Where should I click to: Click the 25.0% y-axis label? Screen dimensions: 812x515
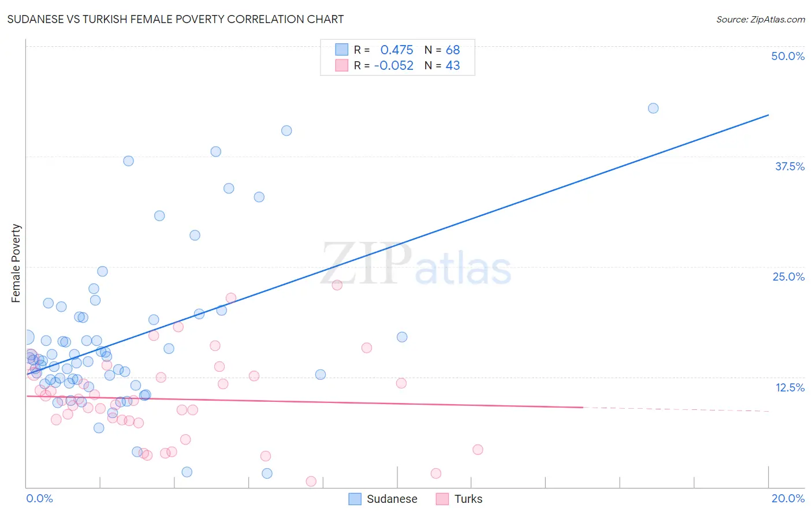(788, 277)
